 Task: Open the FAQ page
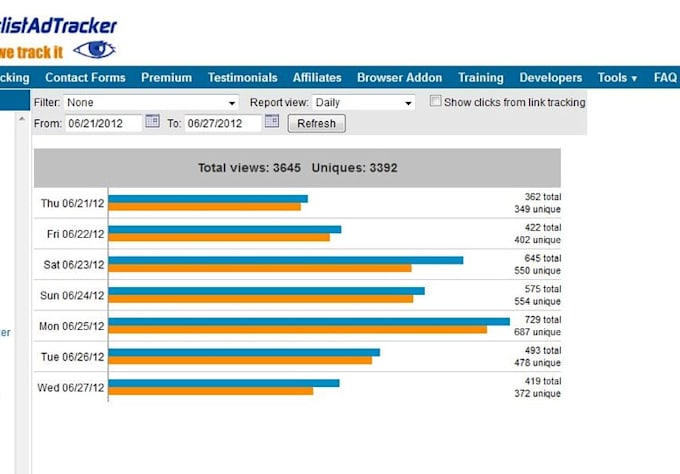click(665, 78)
